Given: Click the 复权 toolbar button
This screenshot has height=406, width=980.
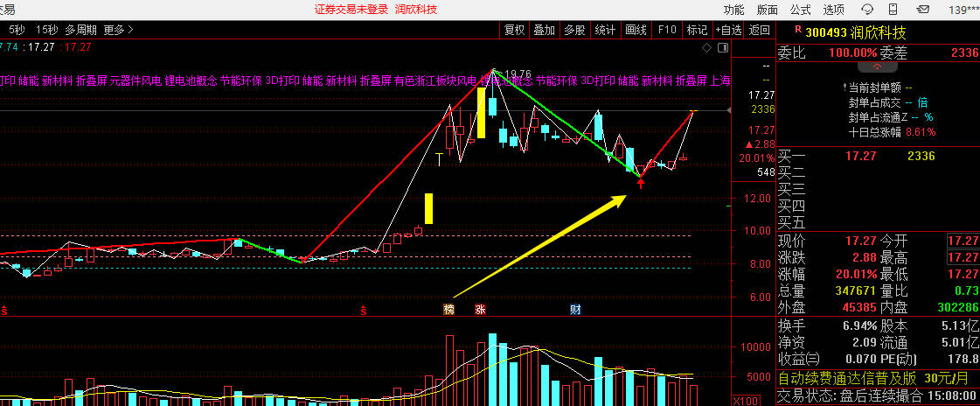Looking at the screenshot, I should point(514,29).
